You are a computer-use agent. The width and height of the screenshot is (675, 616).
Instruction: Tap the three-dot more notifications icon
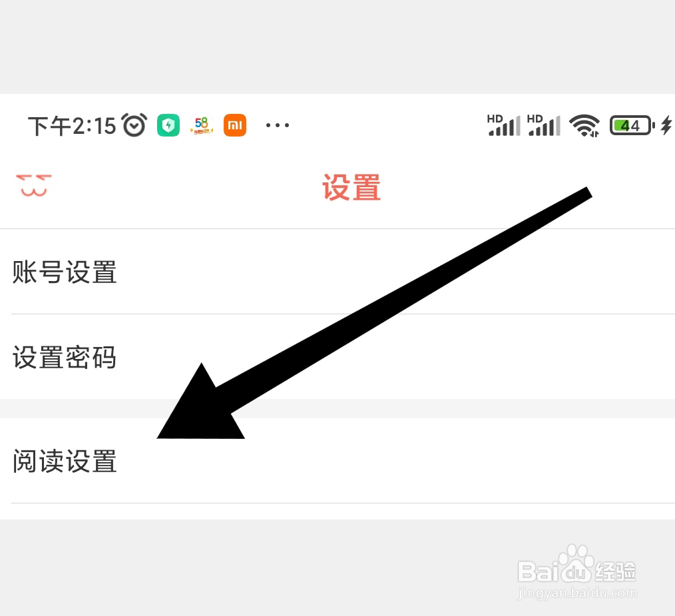pyautogui.click(x=277, y=125)
